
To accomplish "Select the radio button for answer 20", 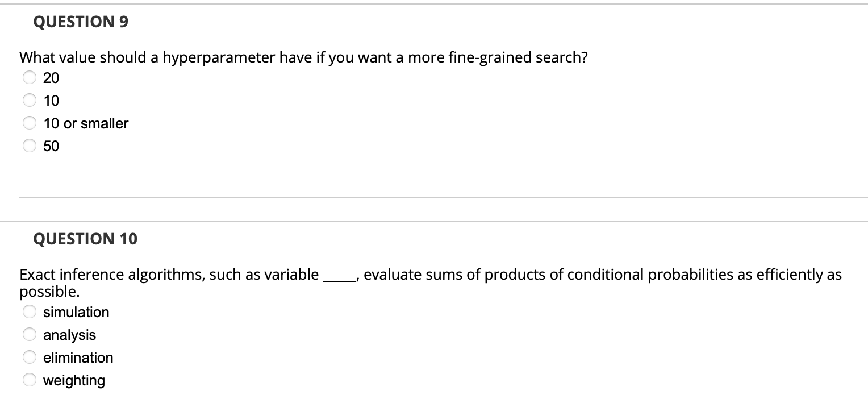I will (x=29, y=77).
